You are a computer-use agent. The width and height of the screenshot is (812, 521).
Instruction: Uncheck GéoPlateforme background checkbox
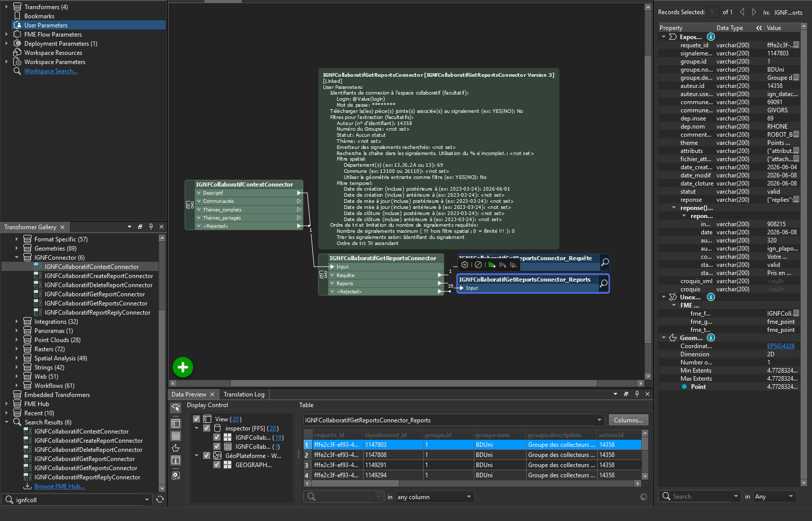(x=207, y=455)
